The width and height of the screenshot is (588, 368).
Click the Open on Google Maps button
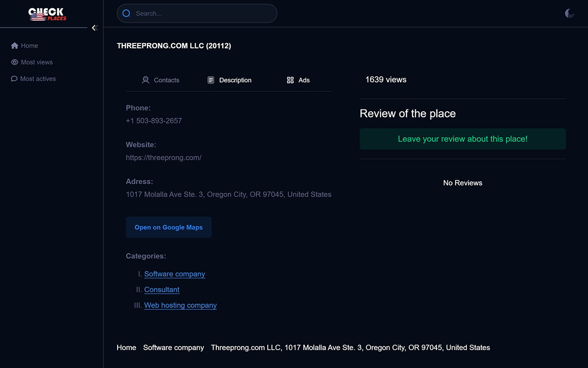pyautogui.click(x=169, y=227)
